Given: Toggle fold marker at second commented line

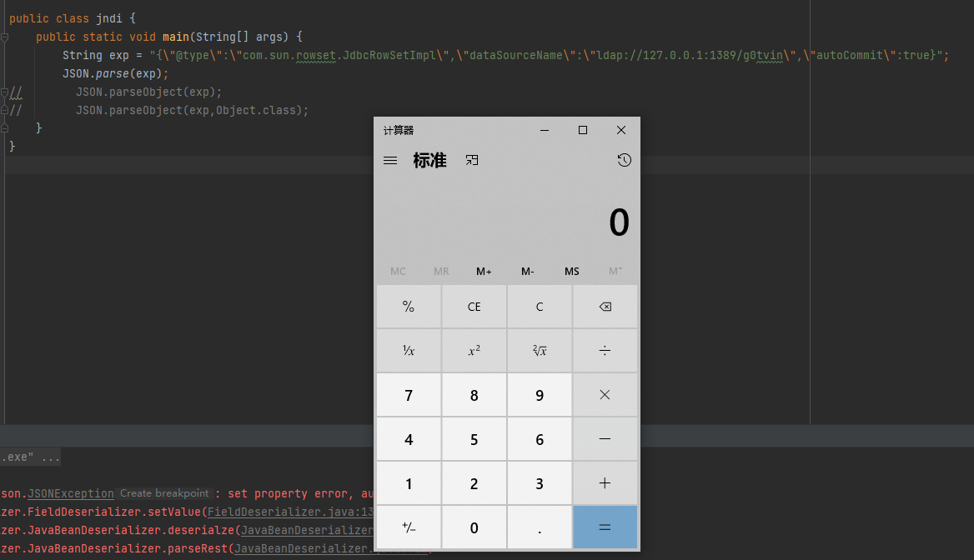Looking at the screenshot, I should [x=4, y=111].
